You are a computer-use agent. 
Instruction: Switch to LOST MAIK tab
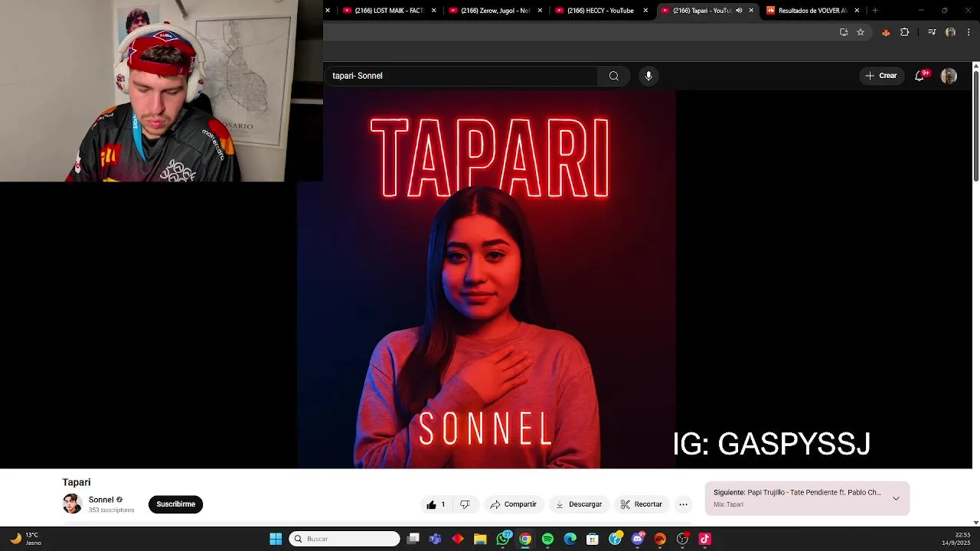click(x=389, y=11)
